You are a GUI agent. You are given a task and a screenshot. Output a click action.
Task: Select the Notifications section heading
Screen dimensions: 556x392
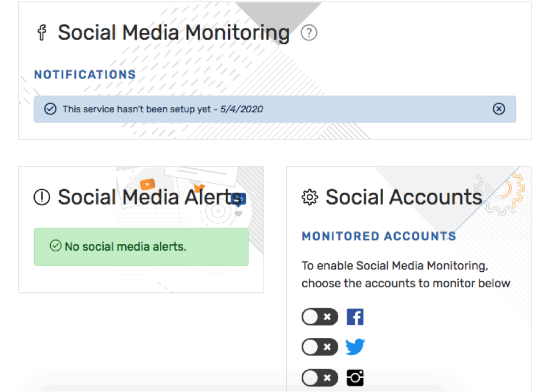point(84,74)
